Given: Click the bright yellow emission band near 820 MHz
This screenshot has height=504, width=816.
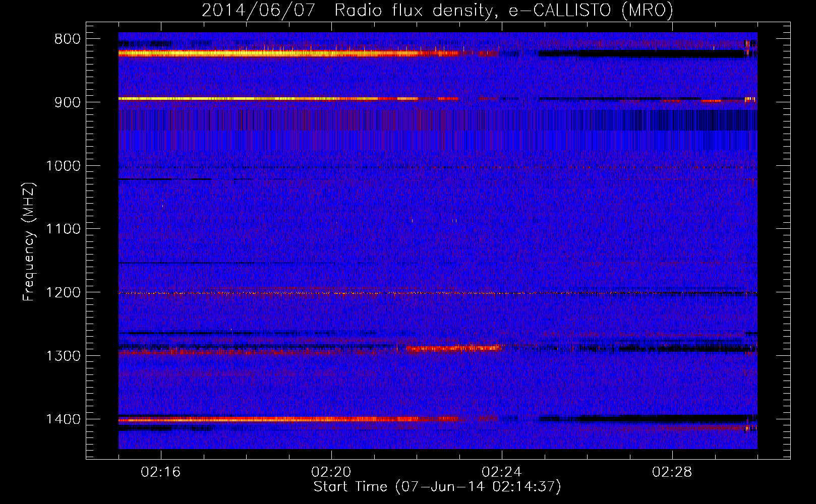Looking at the screenshot, I should click(288, 53).
